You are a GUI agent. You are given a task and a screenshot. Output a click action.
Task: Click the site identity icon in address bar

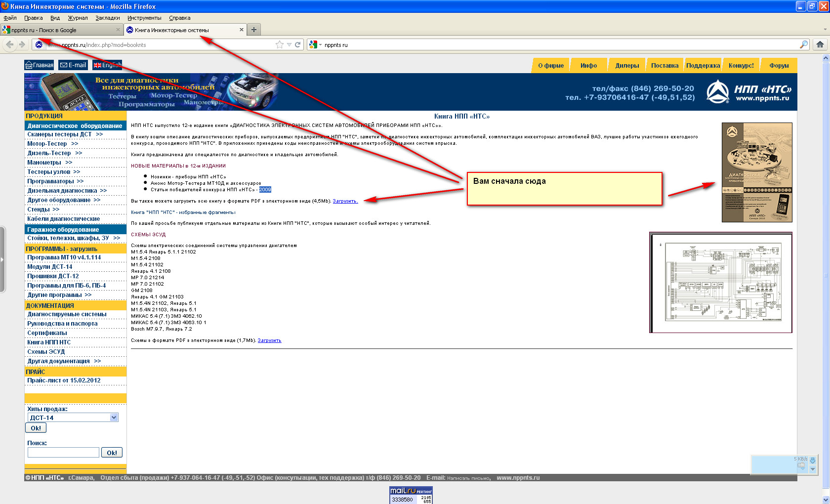coord(39,44)
